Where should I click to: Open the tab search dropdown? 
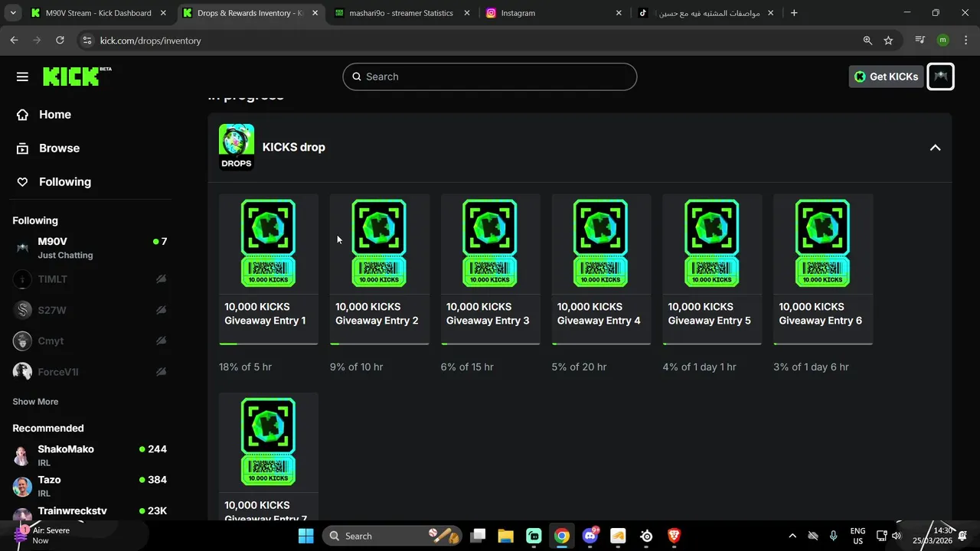12,13
